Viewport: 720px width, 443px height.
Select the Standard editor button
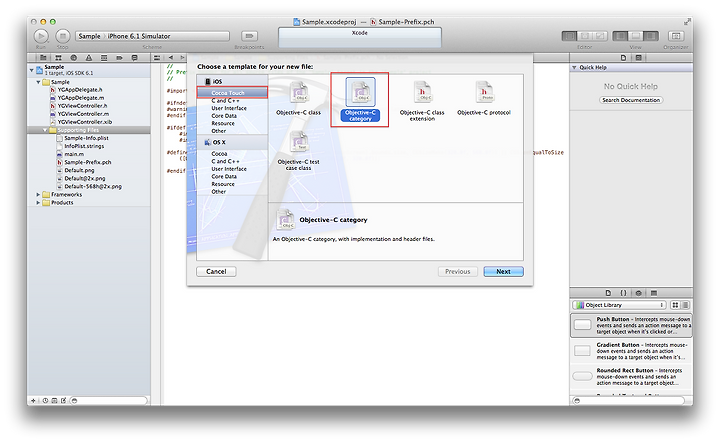[569, 36]
